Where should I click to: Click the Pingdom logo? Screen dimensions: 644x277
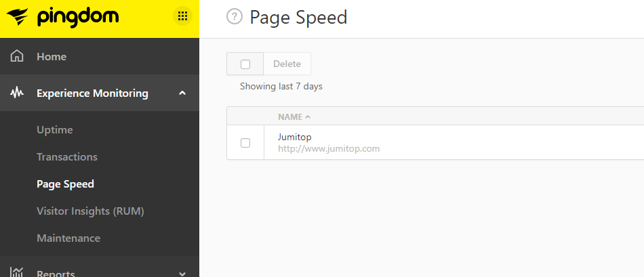coord(66,16)
